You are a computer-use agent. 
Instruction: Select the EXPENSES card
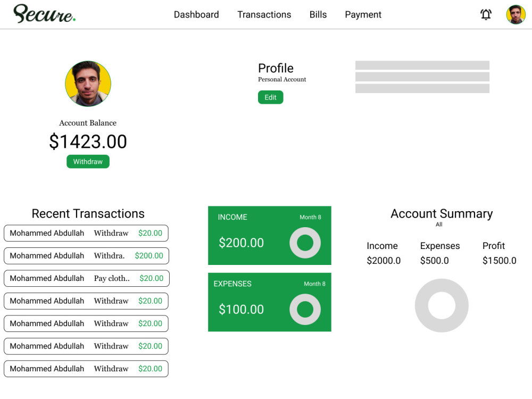pyautogui.click(x=269, y=302)
